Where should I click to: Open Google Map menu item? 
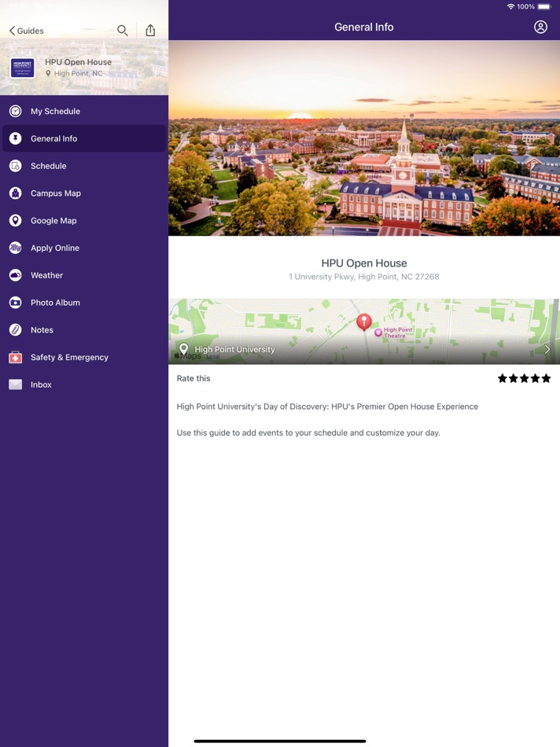point(84,221)
